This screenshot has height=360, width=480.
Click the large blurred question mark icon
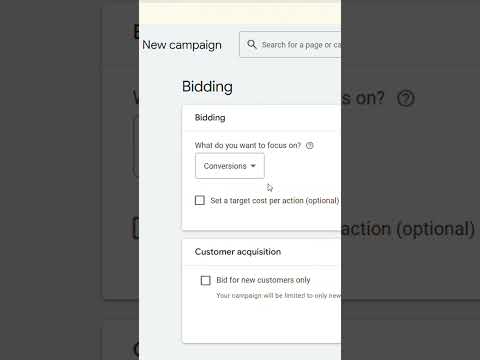[x=406, y=98]
